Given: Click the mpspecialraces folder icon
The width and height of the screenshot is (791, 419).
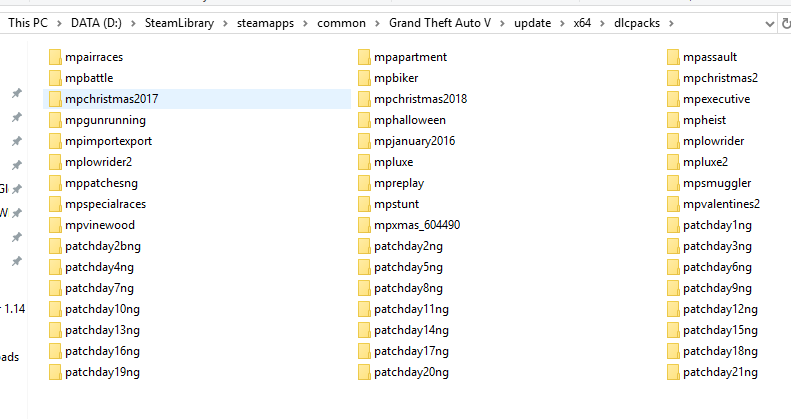Looking at the screenshot, I should pyautogui.click(x=55, y=204).
